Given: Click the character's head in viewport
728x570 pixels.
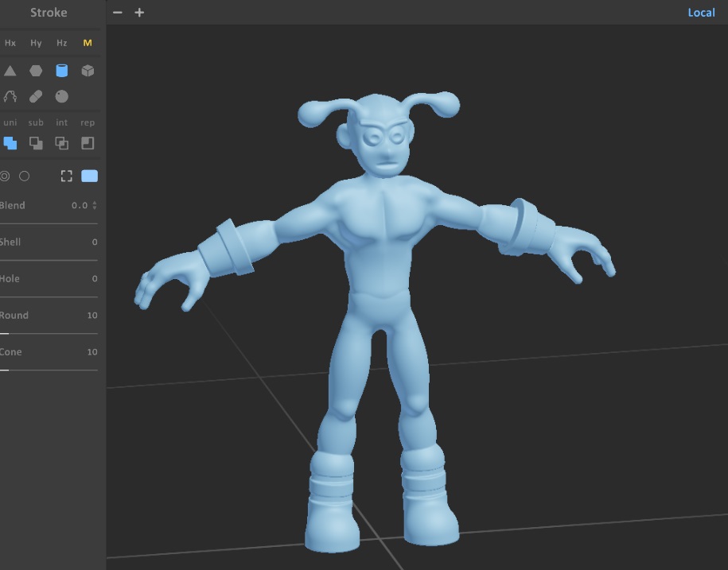Looking at the screenshot, I should click(380, 134).
